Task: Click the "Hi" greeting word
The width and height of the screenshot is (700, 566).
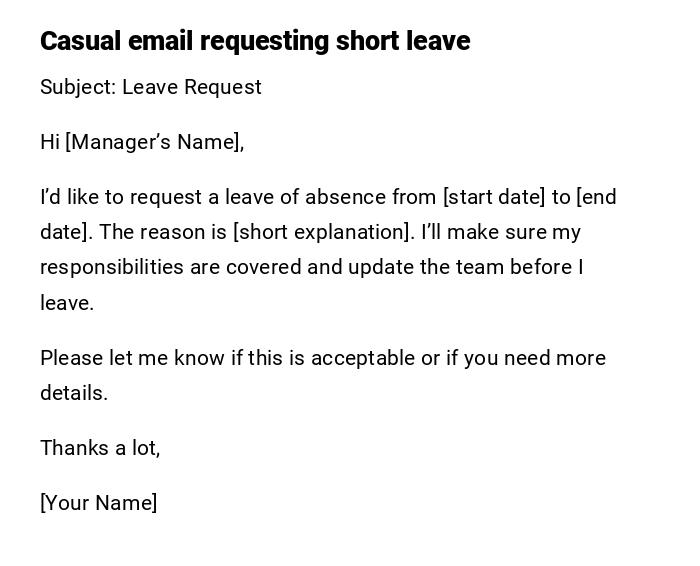Action: point(50,142)
